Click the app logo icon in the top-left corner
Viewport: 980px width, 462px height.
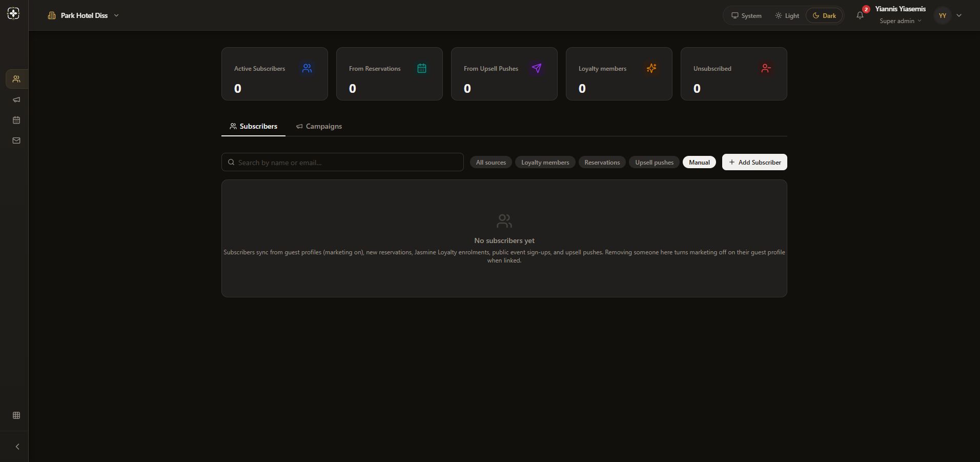(14, 13)
